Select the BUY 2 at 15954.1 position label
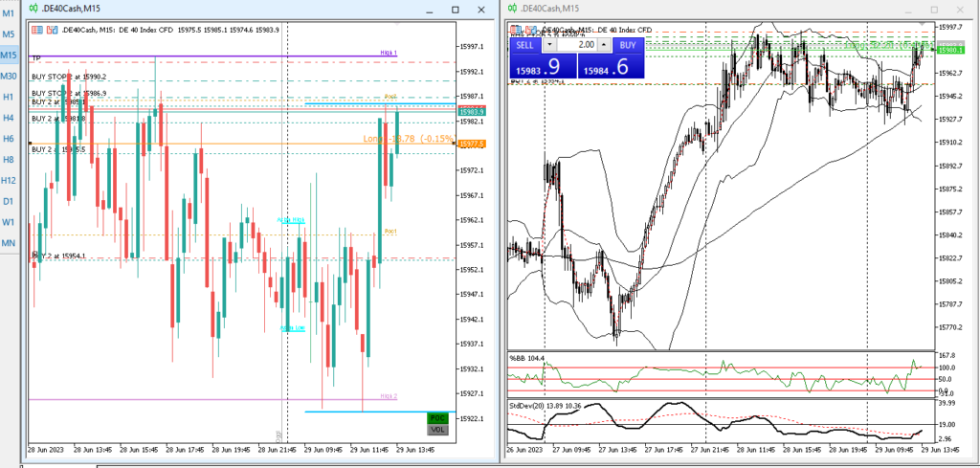Image resolution: width=980 pixels, height=468 pixels. coord(58,256)
